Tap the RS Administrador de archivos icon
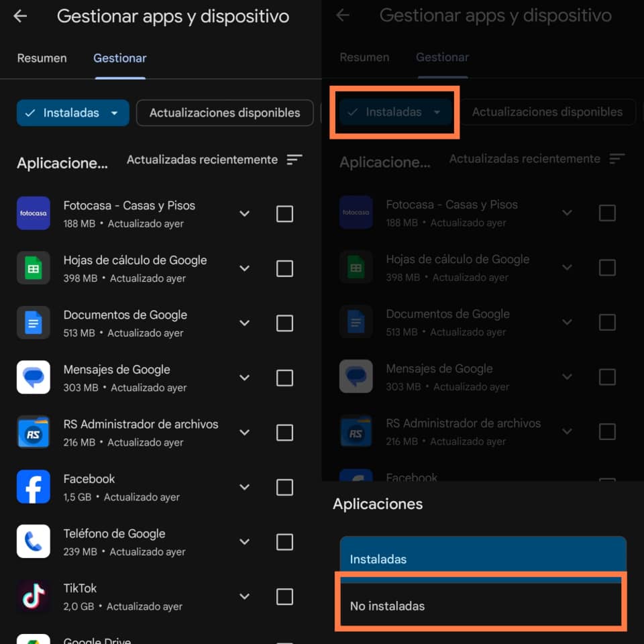The image size is (644, 644). click(x=34, y=431)
